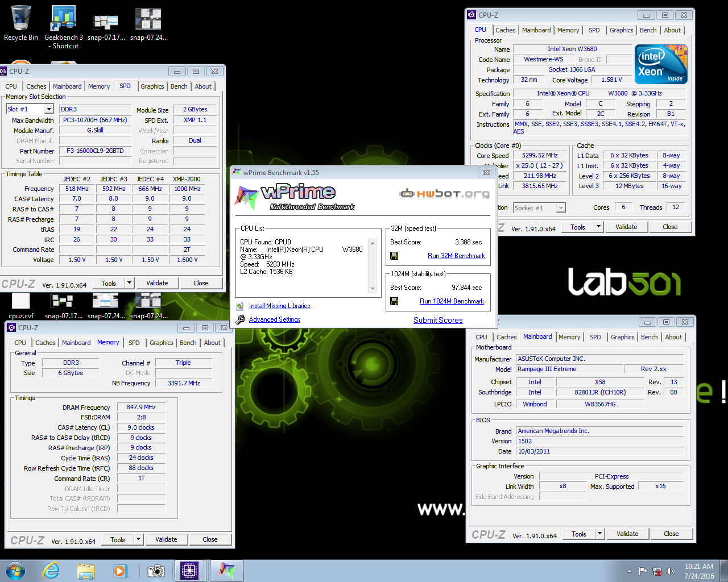
Task: Open the Advanced Settings link
Action: pyautogui.click(x=275, y=319)
